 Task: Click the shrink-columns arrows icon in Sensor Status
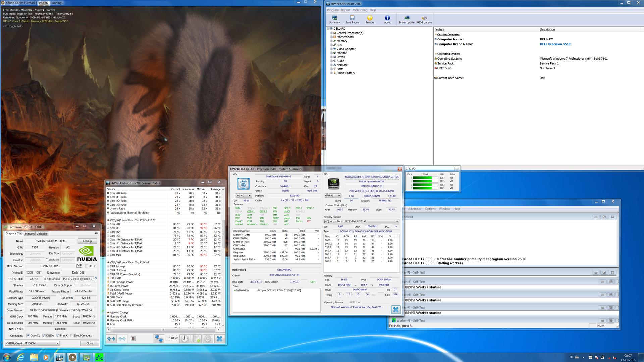click(x=122, y=339)
